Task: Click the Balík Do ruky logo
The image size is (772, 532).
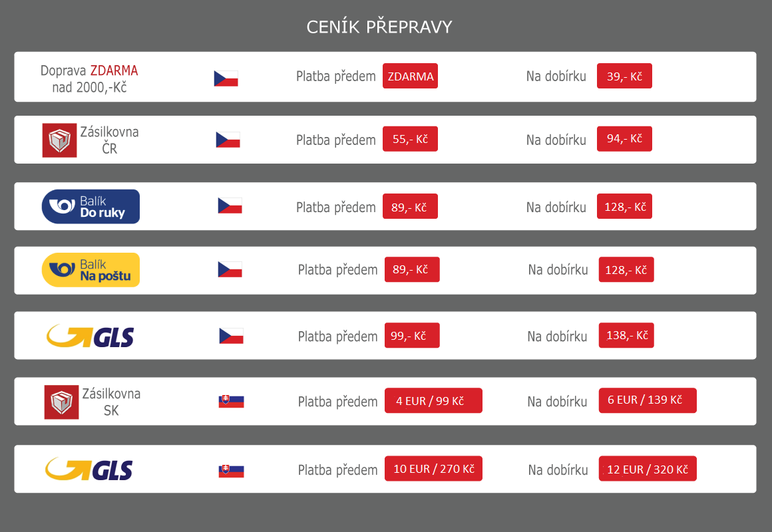Action: (x=91, y=206)
